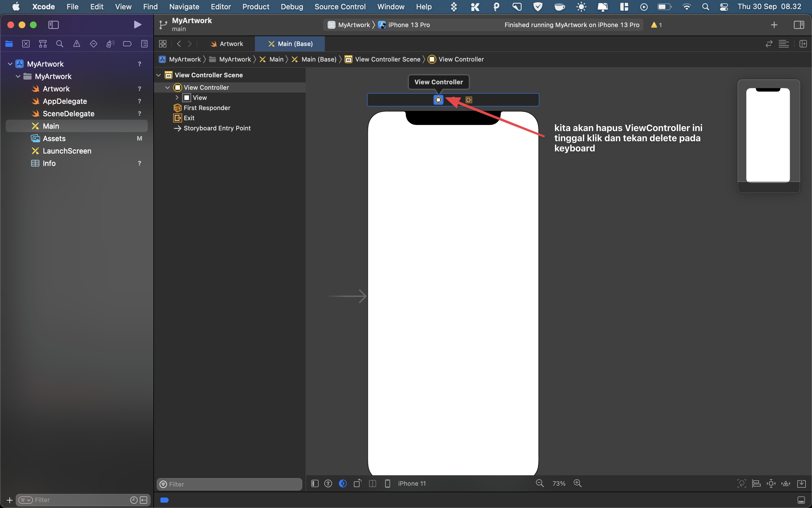Open accessibility settings in the canvas bar
The image size is (812, 508).
pyautogui.click(x=328, y=483)
